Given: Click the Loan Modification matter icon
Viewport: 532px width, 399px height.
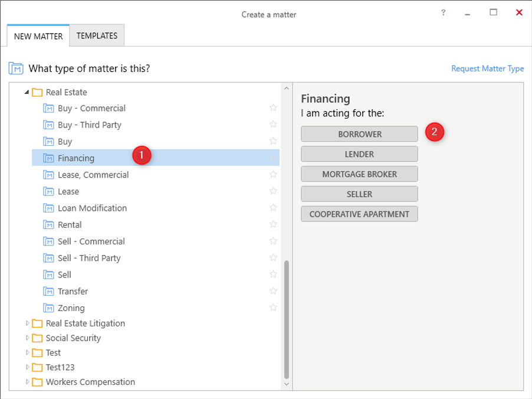Looking at the screenshot, I should [x=48, y=208].
